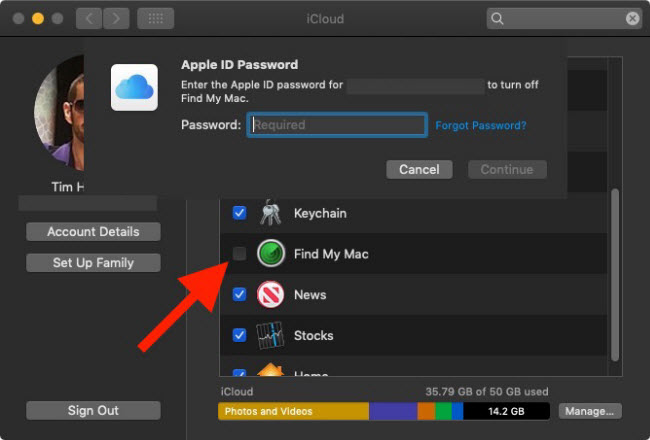Click the News app icon
Viewport: 650px width, 440px height.
point(270,295)
